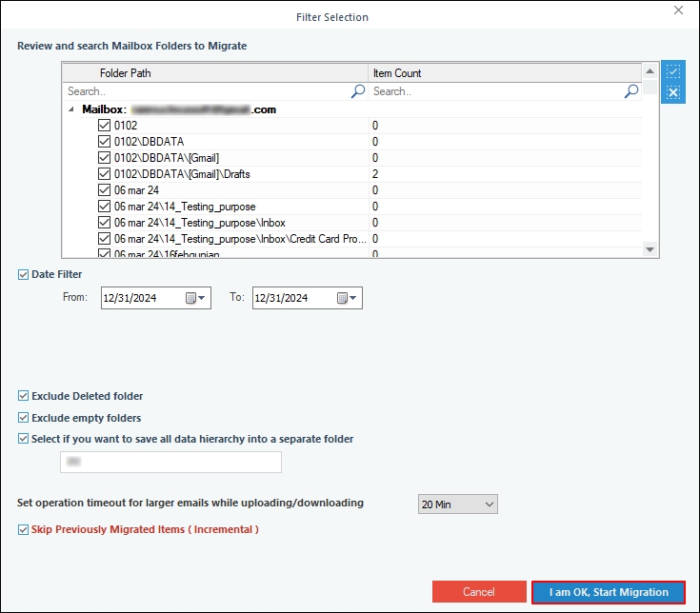Open the From date calendar picker
Viewport: 700px width, 613px height.
(195, 298)
